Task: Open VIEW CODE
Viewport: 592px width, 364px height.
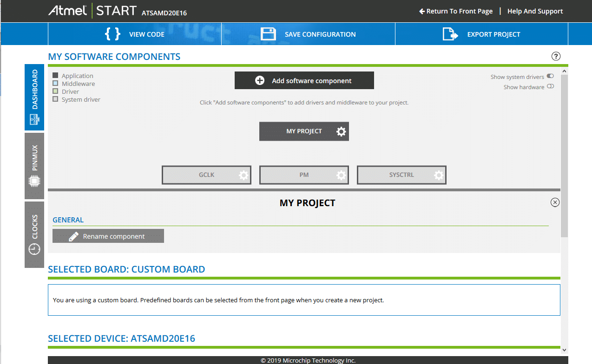Action: (135, 34)
